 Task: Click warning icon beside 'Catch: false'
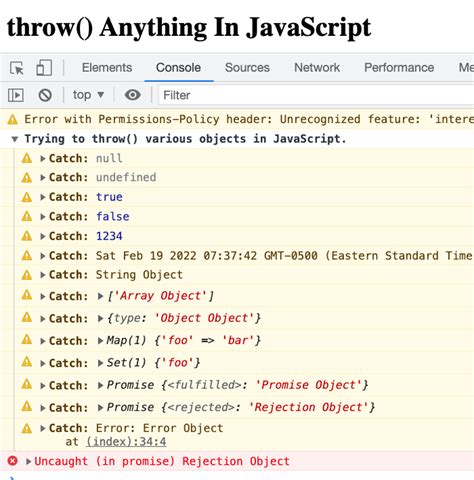[x=27, y=217]
